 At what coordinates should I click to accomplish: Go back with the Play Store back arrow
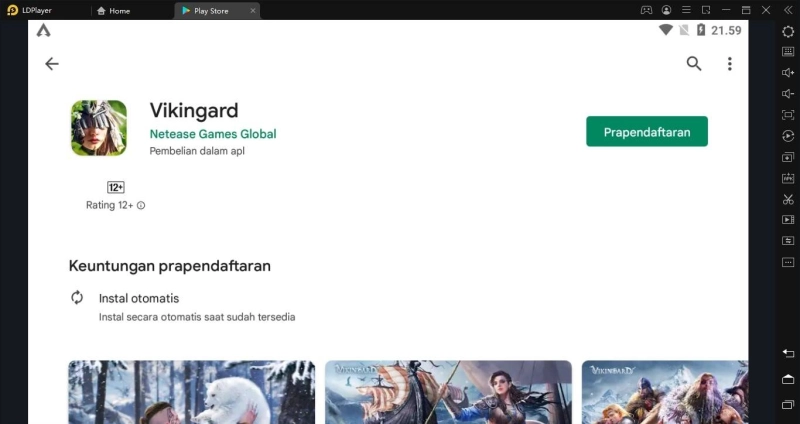[x=52, y=64]
